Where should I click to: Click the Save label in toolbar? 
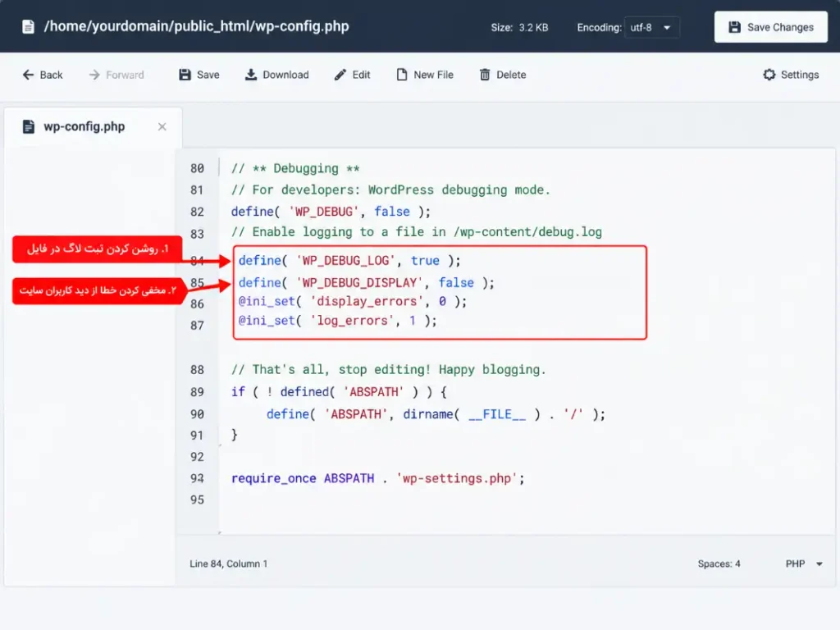(x=208, y=75)
